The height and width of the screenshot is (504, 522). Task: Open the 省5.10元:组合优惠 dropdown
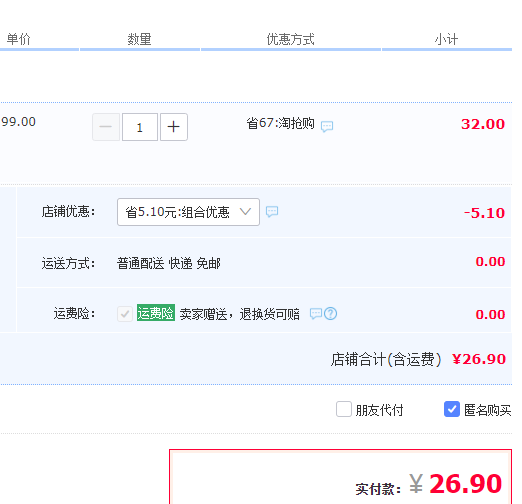coord(188,212)
